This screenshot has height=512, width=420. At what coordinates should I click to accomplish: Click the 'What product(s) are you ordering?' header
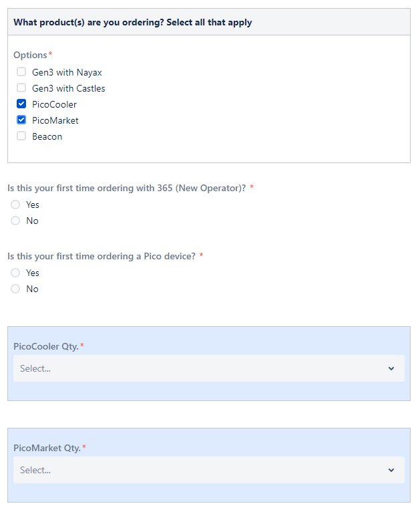point(133,22)
